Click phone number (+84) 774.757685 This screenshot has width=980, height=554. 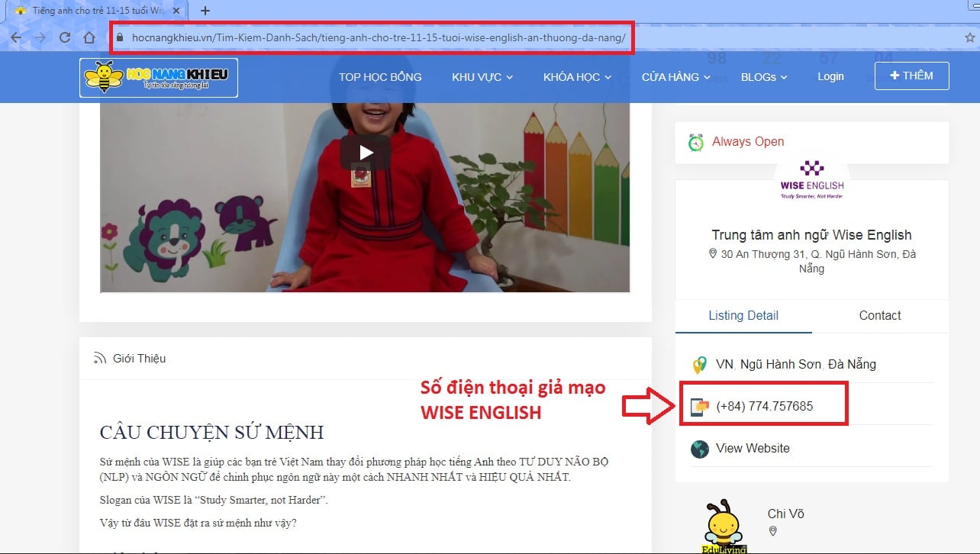(x=765, y=406)
